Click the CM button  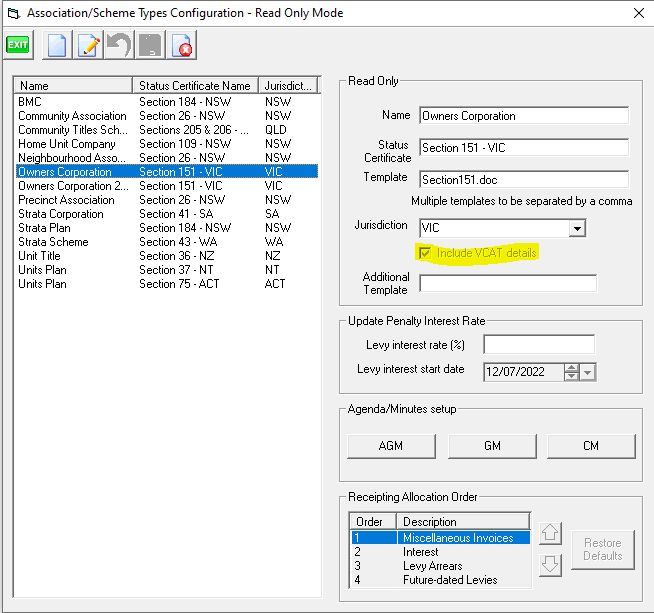click(591, 446)
